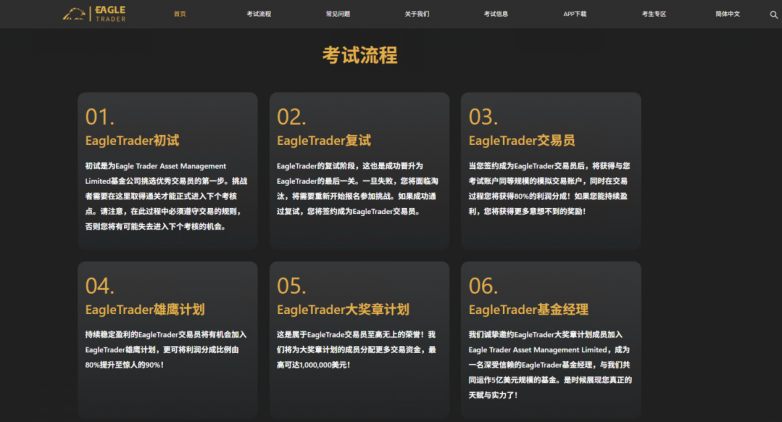Click the 复试 description paragraph

358,189
